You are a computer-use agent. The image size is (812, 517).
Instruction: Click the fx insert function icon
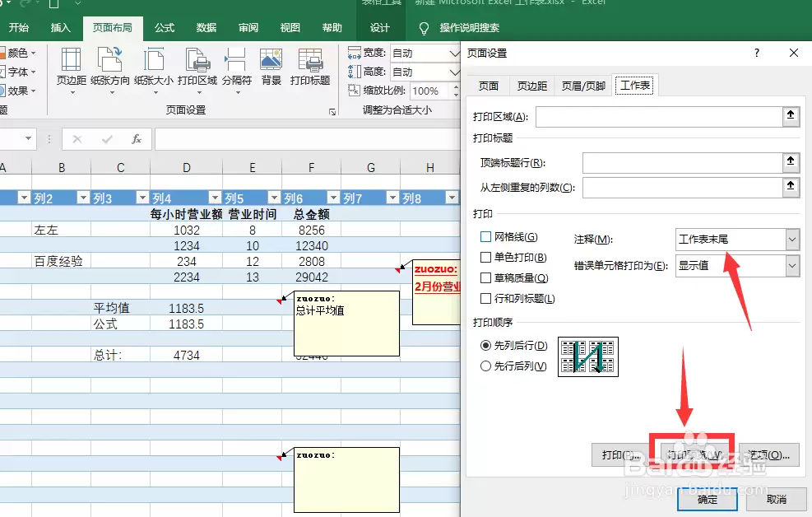(x=137, y=139)
